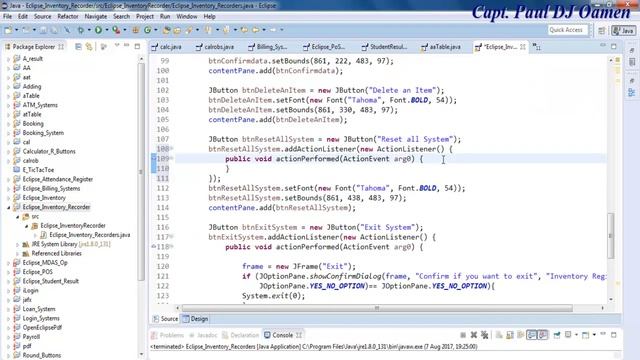
Task: Click the green Run button in toolbar
Action: 98,30
